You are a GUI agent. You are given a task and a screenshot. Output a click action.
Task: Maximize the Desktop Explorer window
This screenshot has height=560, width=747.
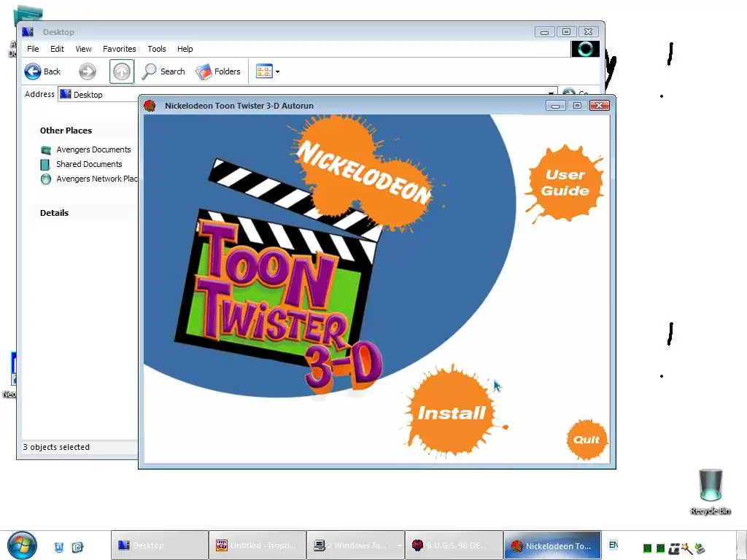[566, 32]
